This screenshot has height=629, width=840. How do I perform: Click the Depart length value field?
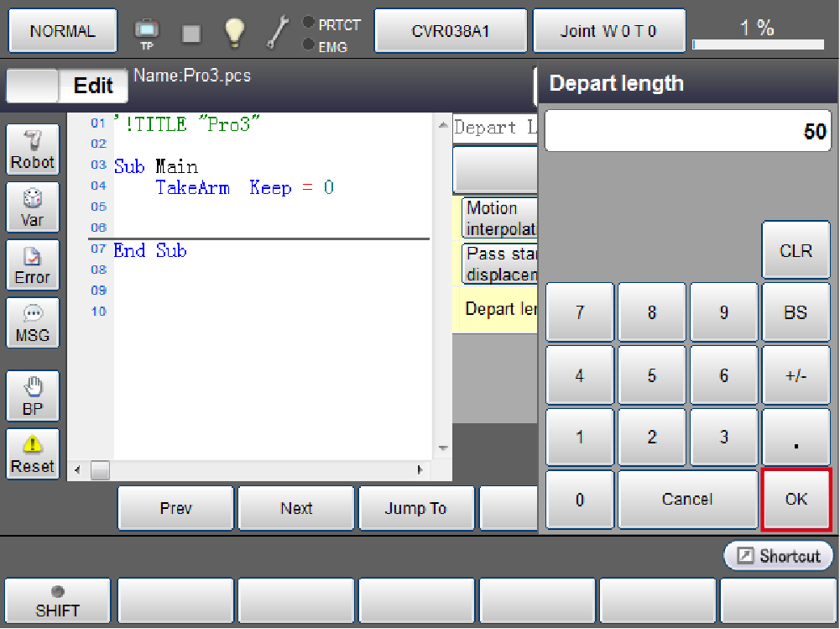coord(687,132)
